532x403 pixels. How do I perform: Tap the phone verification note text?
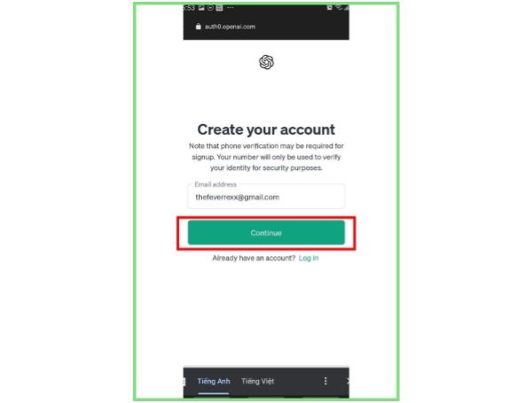[x=266, y=157]
